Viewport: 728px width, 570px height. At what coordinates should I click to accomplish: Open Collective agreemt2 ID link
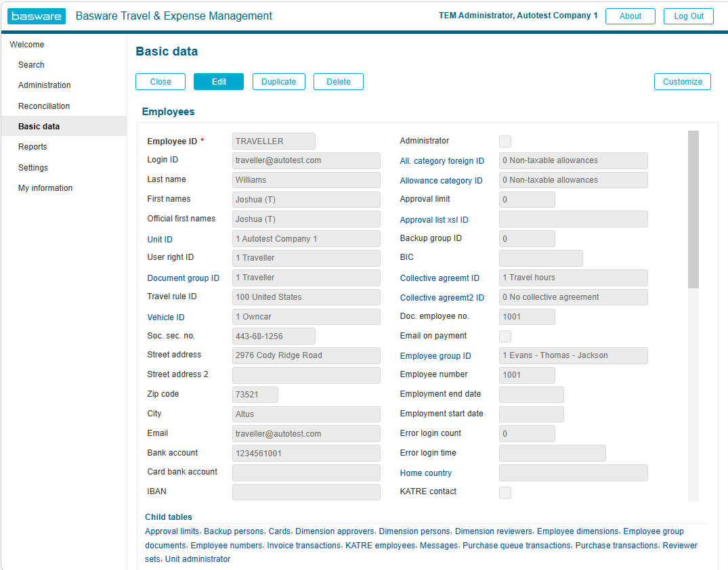point(442,298)
